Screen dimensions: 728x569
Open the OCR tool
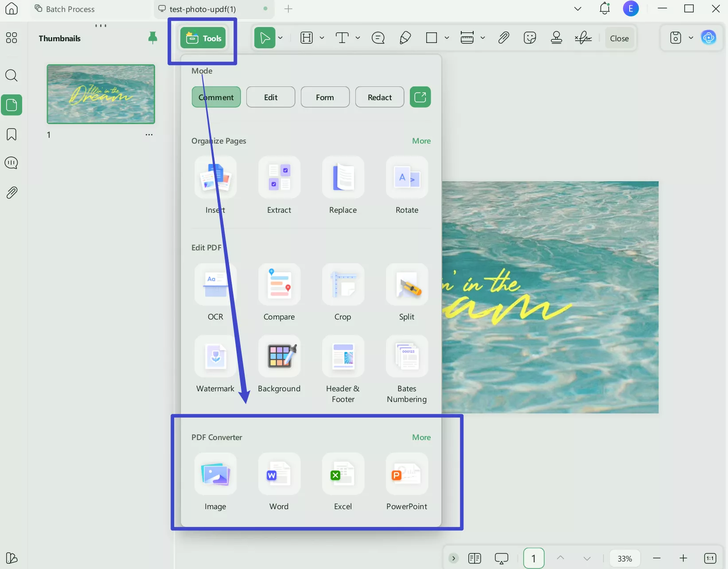pyautogui.click(x=215, y=284)
